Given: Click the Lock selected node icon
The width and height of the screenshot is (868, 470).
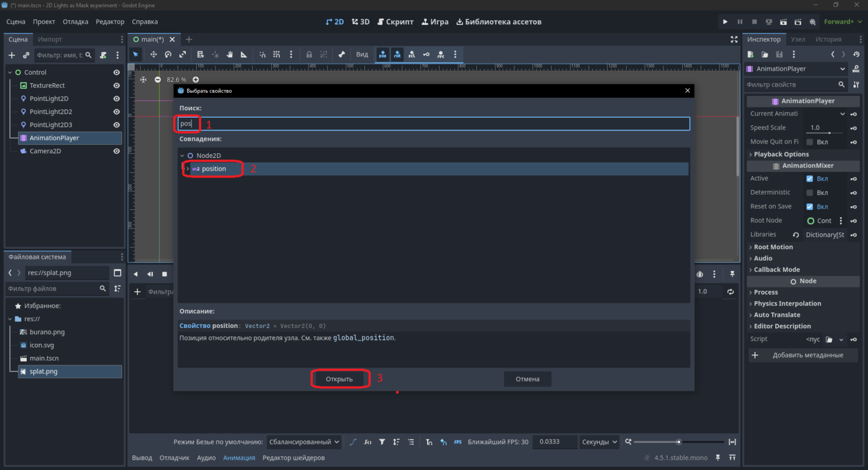Looking at the screenshot, I should click(x=309, y=54).
